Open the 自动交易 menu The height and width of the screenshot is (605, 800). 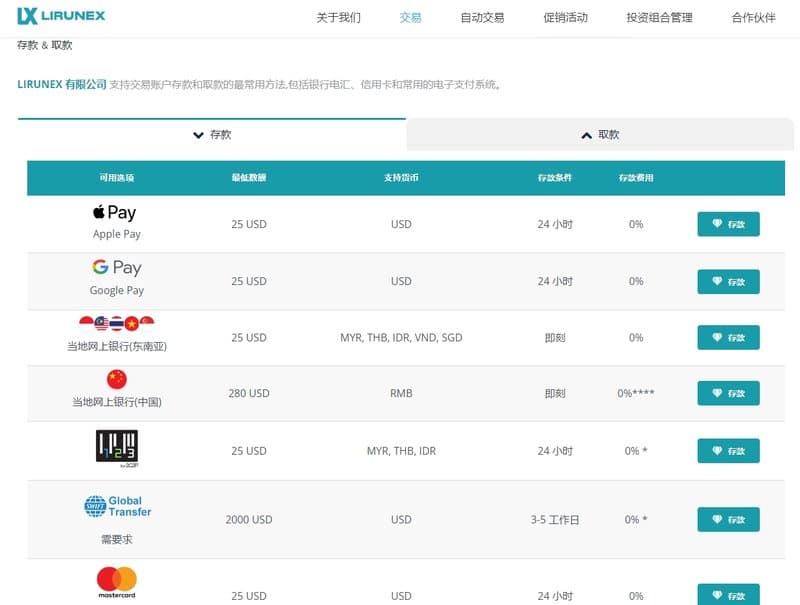[482, 18]
